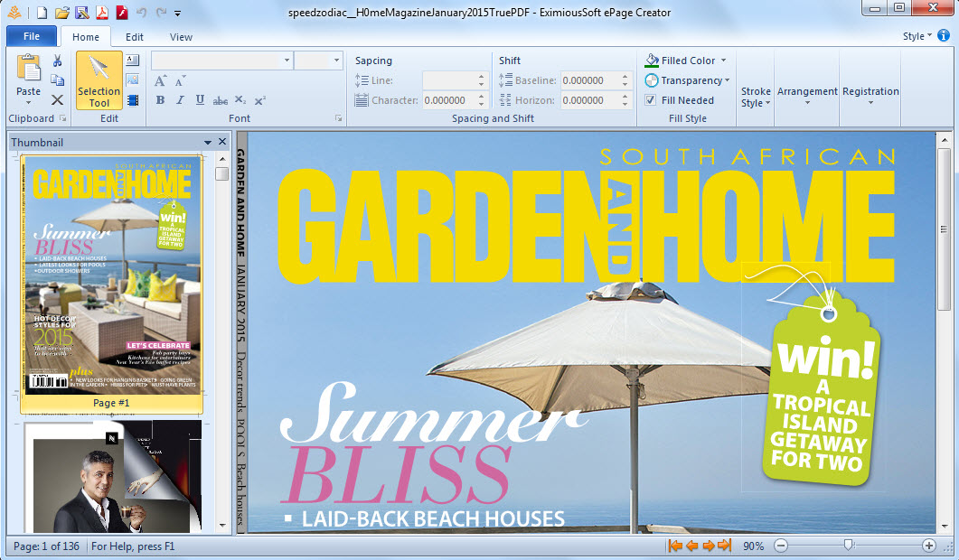Open the Arrangement menu
Viewport: 959px width, 560px height.
click(807, 95)
